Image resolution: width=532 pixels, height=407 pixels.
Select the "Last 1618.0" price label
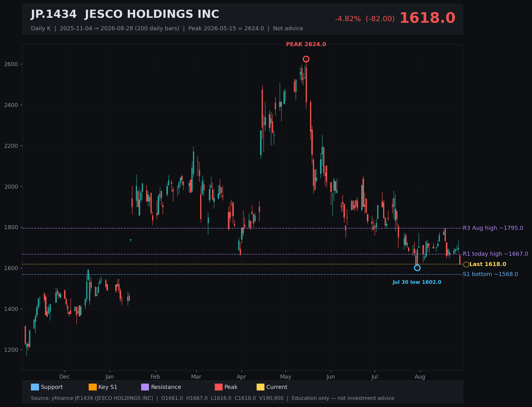pos(488,264)
